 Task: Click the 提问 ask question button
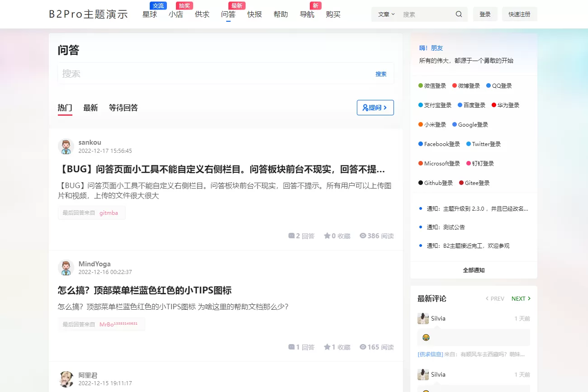pyautogui.click(x=375, y=108)
